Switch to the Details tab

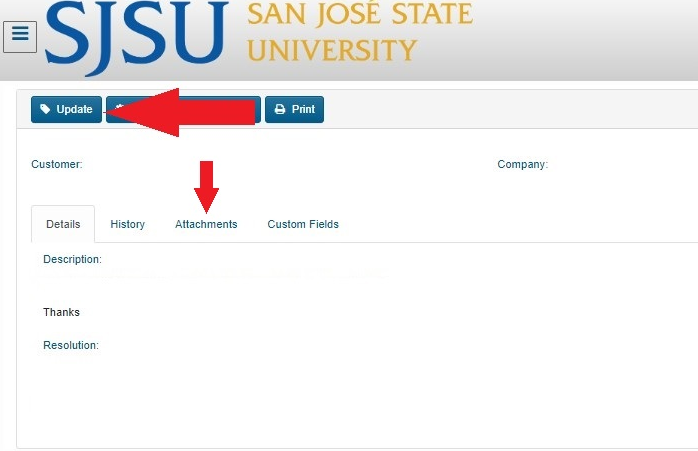pyautogui.click(x=63, y=224)
